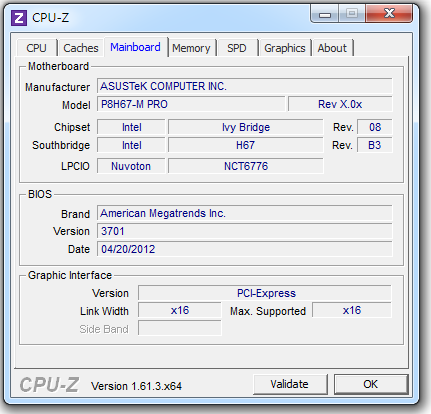
Task: Click the Rev X.0x field
Action: 340,104
